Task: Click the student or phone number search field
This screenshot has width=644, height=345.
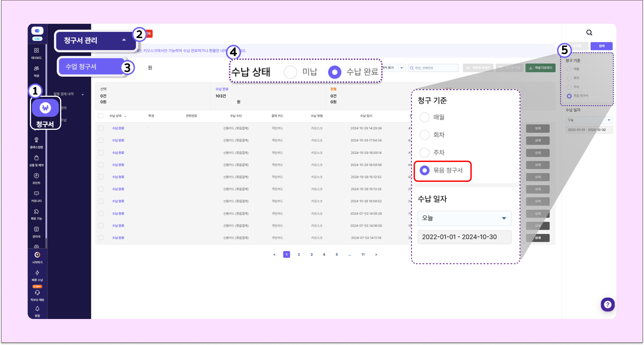Action: pyautogui.click(x=433, y=68)
